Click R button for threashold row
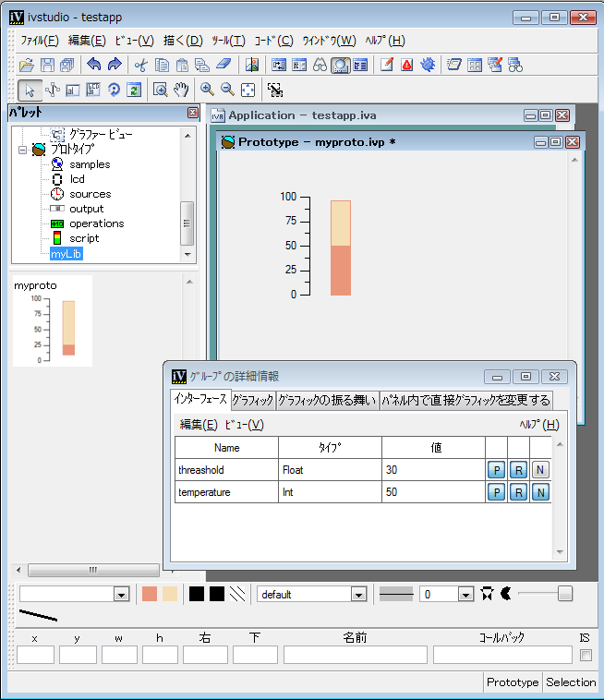 (x=518, y=470)
